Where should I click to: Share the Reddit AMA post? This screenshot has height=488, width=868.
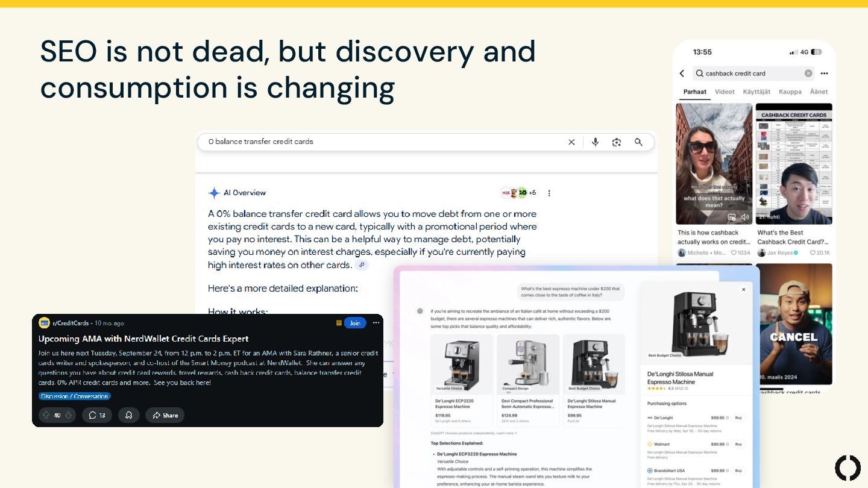point(165,415)
